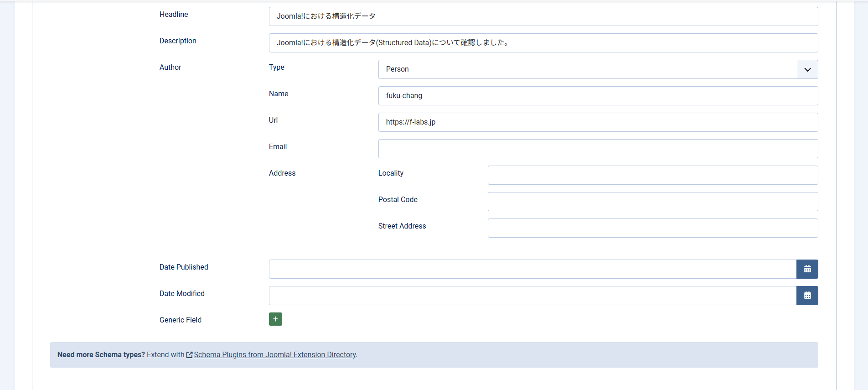Focus the Description text field

[543, 43]
